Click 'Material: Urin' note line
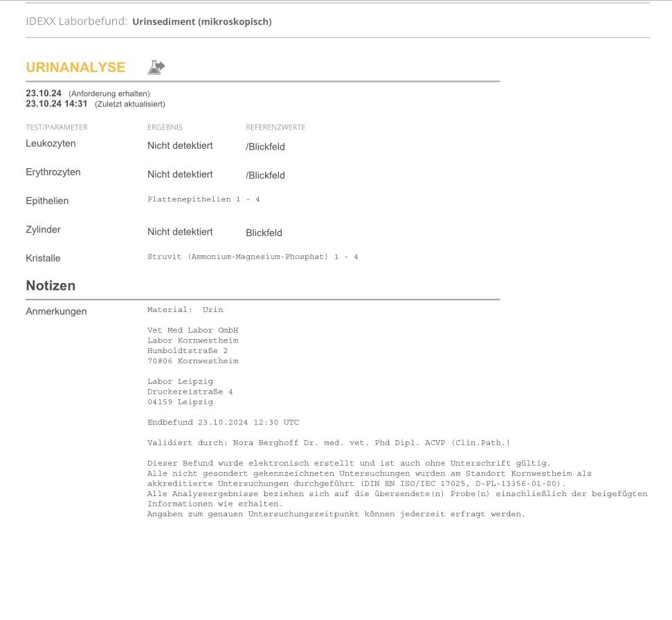 (185, 310)
